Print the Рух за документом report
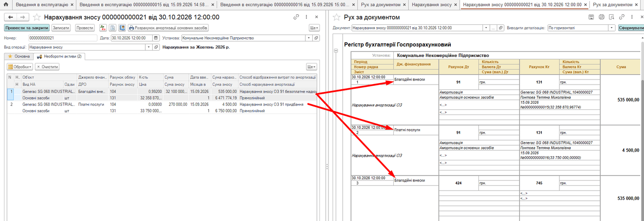Screen dimensions: 644x221 [x=601, y=17]
